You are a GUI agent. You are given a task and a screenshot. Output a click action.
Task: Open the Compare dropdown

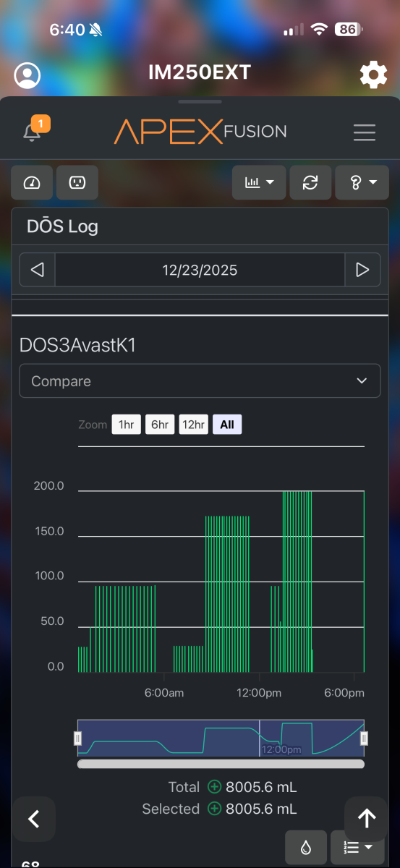coord(200,380)
